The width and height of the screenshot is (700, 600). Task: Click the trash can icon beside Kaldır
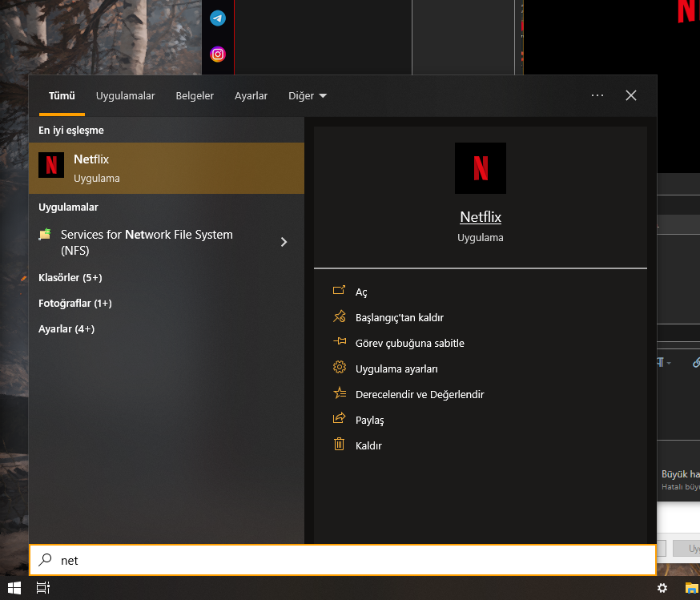coord(340,445)
